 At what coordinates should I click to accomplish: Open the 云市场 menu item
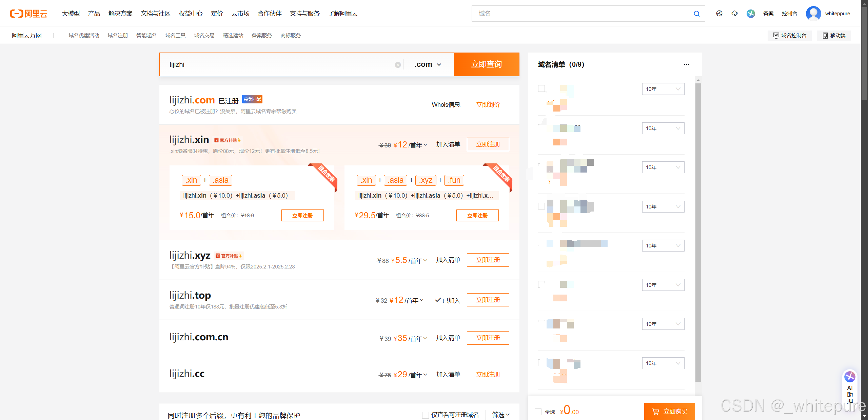coord(240,14)
